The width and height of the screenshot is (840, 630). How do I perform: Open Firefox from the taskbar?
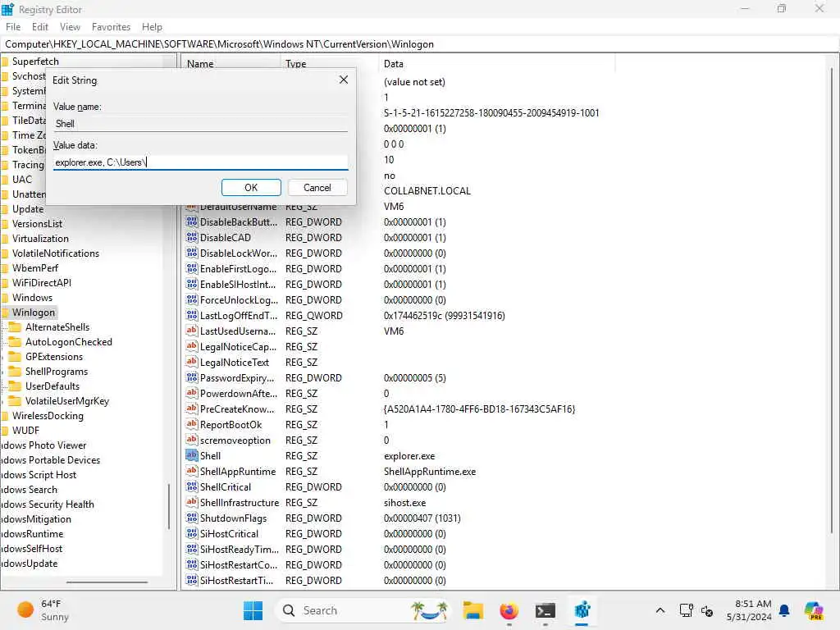(509, 610)
